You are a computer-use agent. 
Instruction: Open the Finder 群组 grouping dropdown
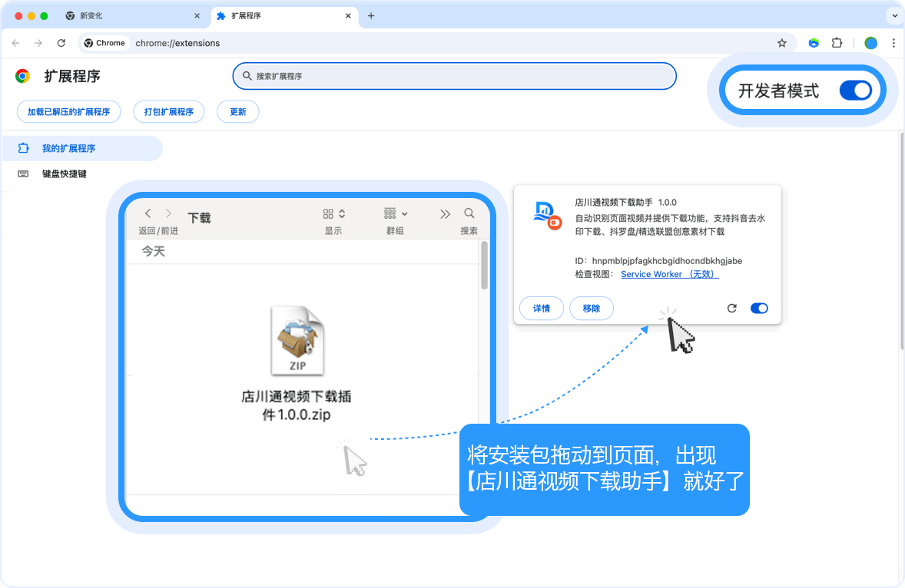click(x=396, y=214)
